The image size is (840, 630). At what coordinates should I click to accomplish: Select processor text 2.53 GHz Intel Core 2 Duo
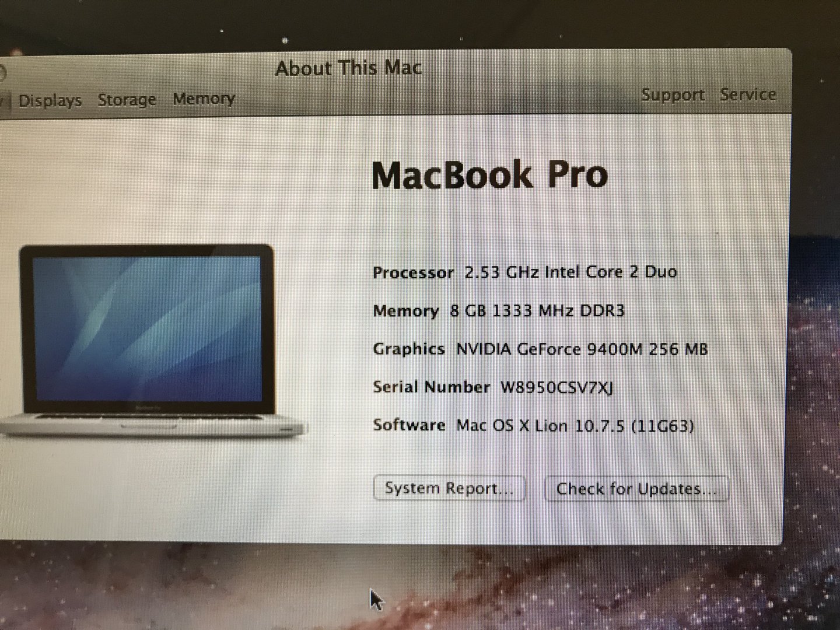pyautogui.click(x=570, y=272)
